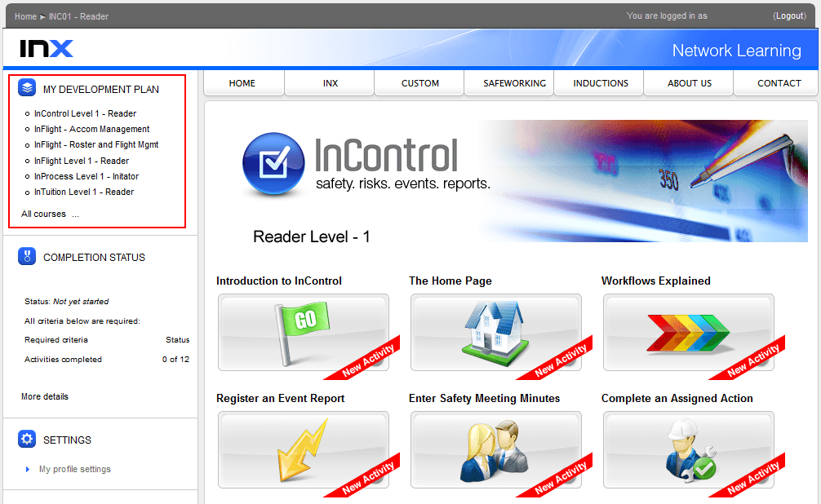
Task: Open the ABOUT US menu tab
Action: 690,83
